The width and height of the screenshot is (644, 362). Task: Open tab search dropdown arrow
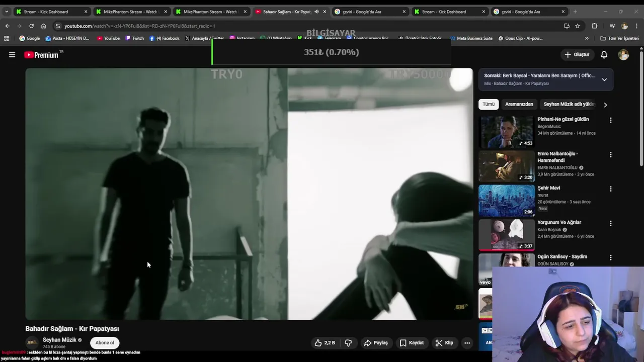pyautogui.click(x=6, y=12)
